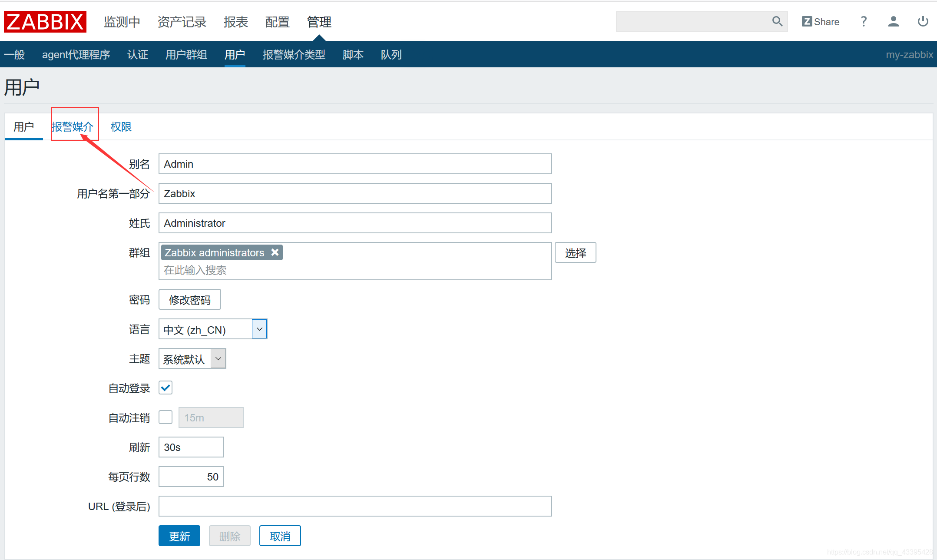This screenshot has width=937, height=560.
Task: Open the help question mark icon
Action: (864, 21)
